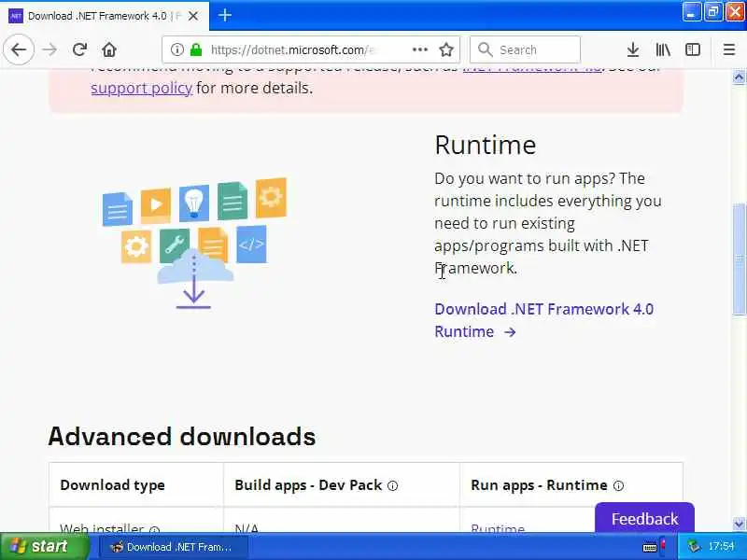Click scrollbar up arrow
747x560 pixels.
click(739, 77)
